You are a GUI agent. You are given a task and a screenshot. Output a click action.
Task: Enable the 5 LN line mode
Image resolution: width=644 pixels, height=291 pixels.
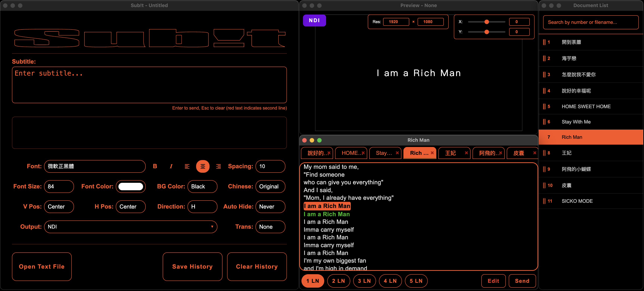(x=416, y=281)
